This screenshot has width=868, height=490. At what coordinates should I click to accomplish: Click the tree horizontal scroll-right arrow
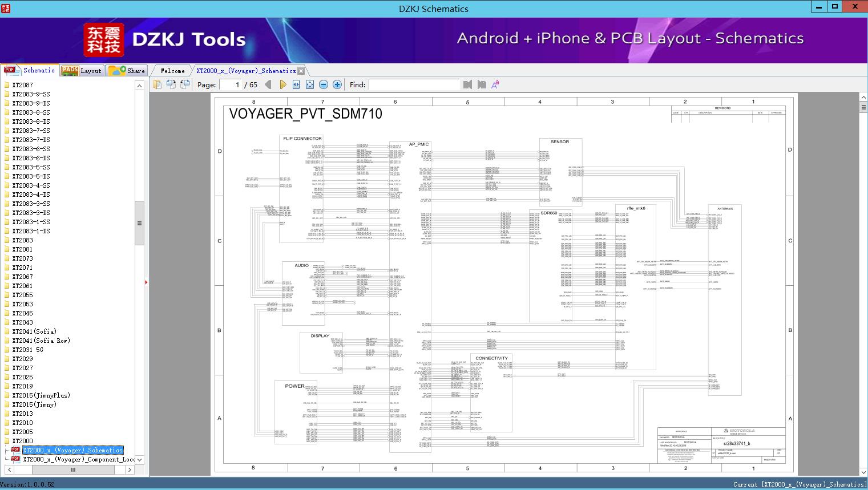point(130,469)
